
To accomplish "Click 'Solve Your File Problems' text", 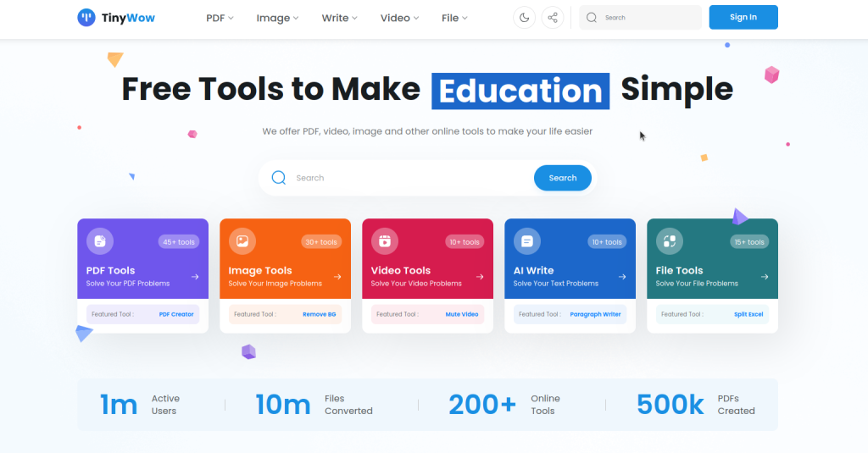I will coord(697,283).
